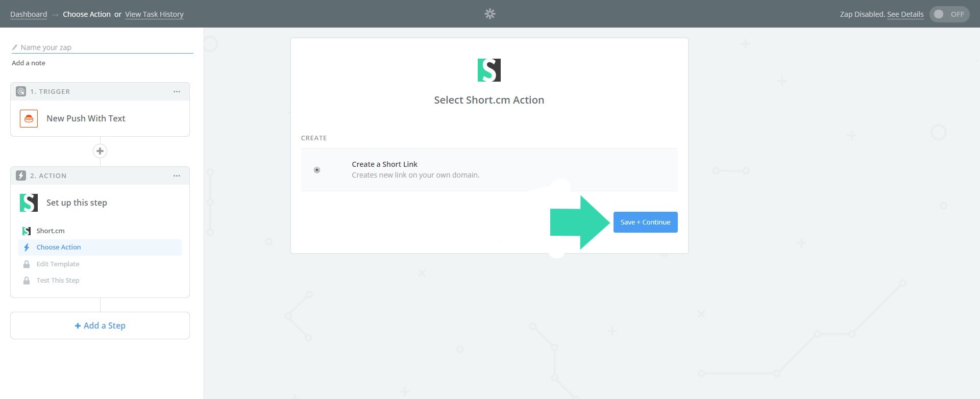The height and width of the screenshot is (399, 980).
Task: Toggle the Zap ON/OFF switch
Action: pyautogui.click(x=949, y=14)
